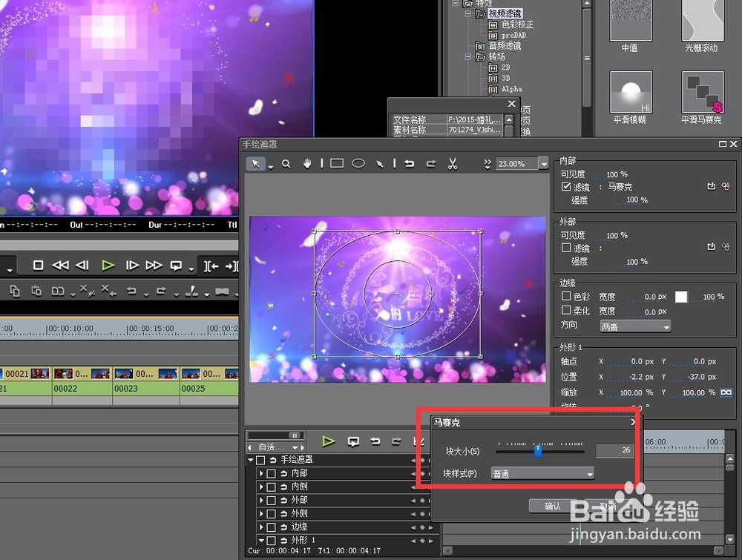742x560 pixels.
Task: Select the 平滑马赛克 effect thumbnail
Action: [703, 92]
